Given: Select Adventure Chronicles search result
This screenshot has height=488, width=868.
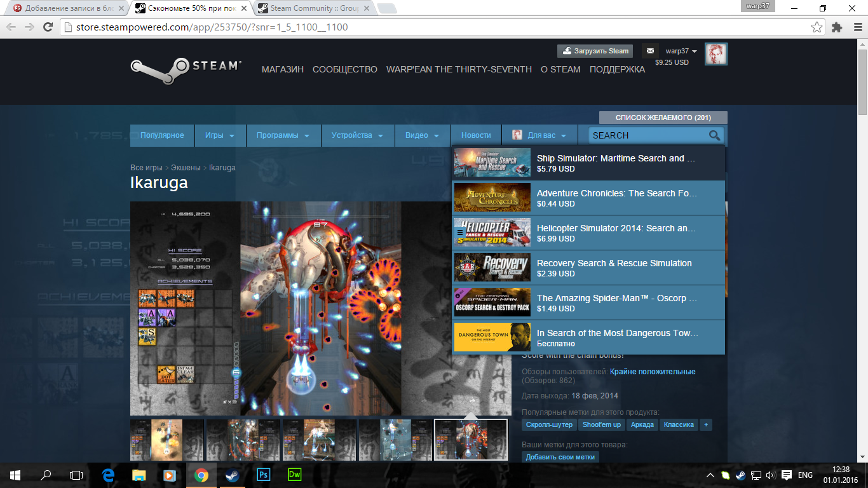Looking at the screenshot, I should point(588,198).
